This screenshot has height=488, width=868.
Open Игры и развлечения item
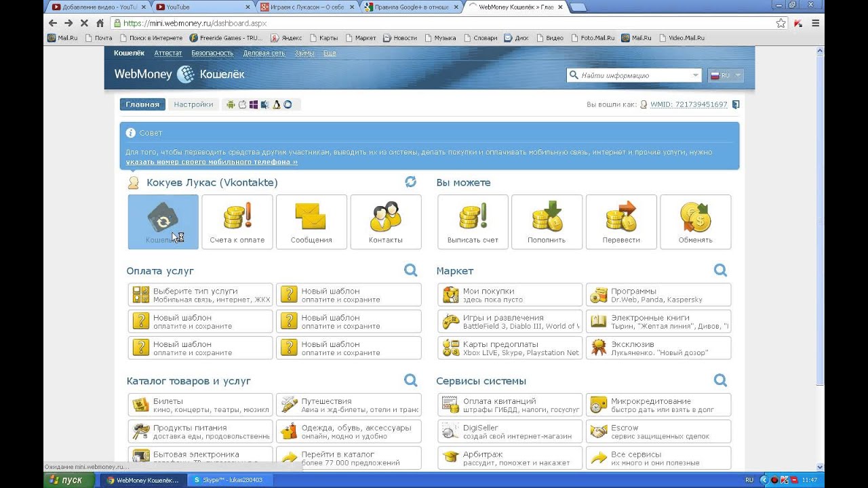pos(510,321)
